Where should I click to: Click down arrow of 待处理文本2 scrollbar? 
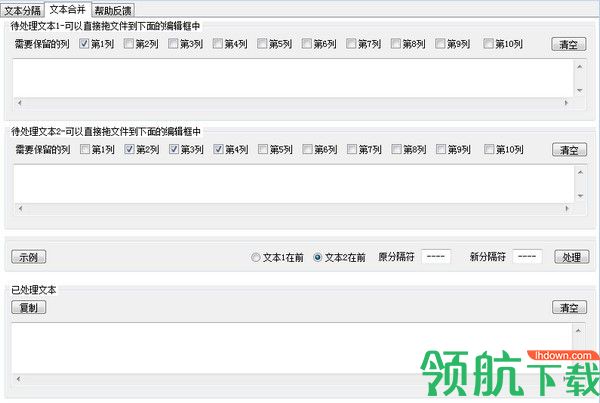tap(580, 196)
